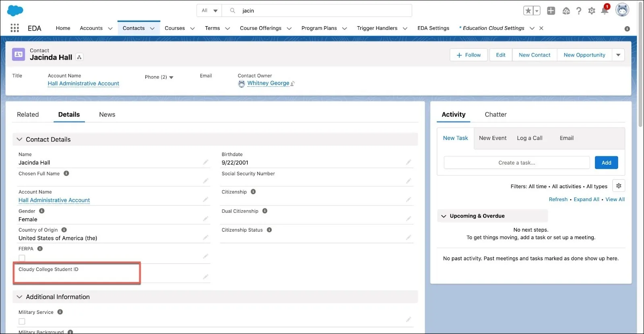Show the Chosen Full Name info tooltip
The height and width of the screenshot is (334, 644).
pos(66,173)
